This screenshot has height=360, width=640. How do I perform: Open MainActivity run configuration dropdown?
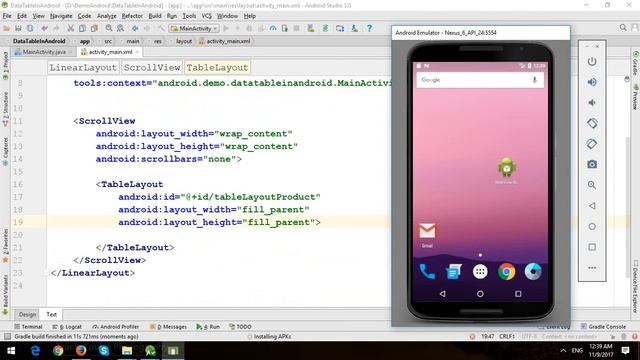[194, 28]
